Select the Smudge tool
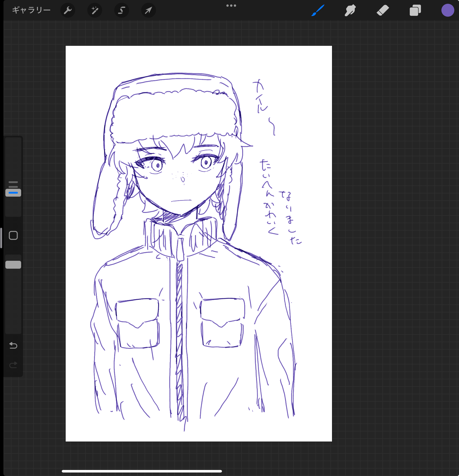 click(350, 10)
